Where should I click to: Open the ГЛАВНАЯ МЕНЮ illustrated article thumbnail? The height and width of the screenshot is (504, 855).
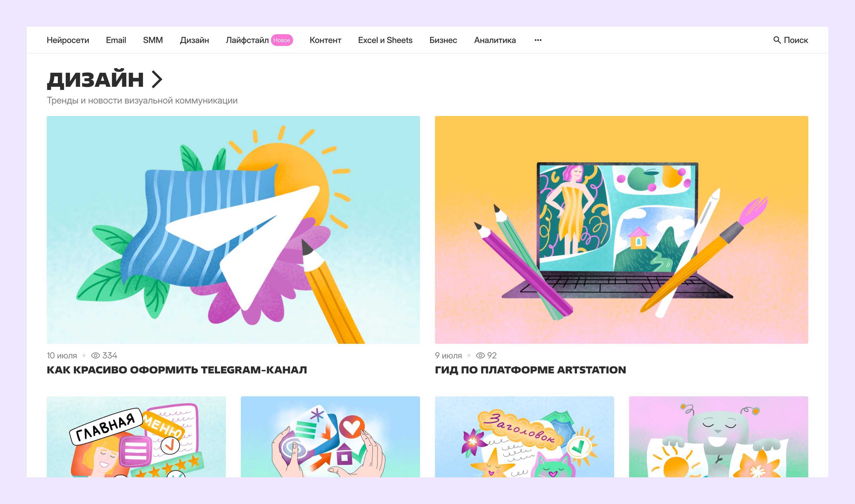tap(136, 437)
